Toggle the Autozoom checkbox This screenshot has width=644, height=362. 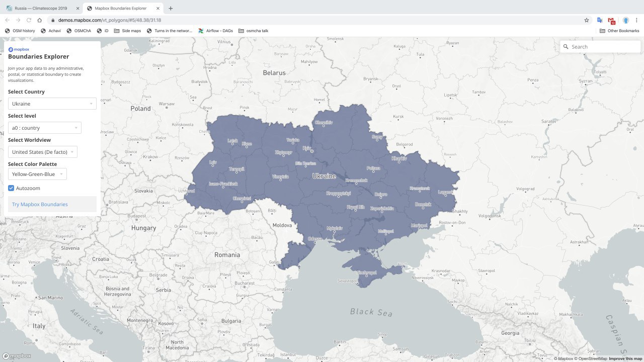pyautogui.click(x=11, y=188)
